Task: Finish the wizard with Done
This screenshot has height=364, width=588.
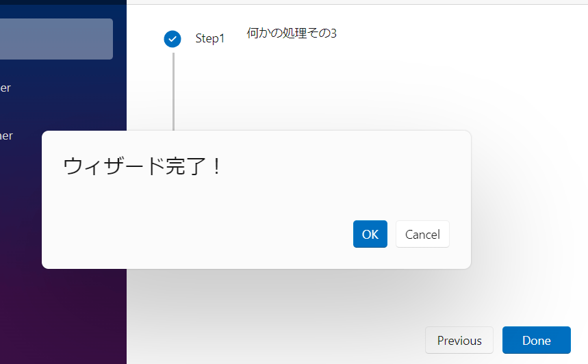Action: pyautogui.click(x=537, y=340)
